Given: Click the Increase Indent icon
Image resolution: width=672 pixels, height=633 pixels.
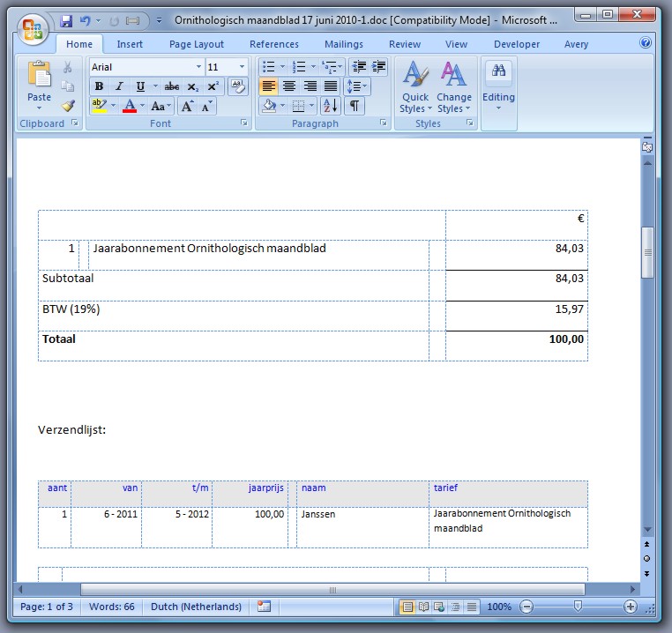Looking at the screenshot, I should 379,67.
